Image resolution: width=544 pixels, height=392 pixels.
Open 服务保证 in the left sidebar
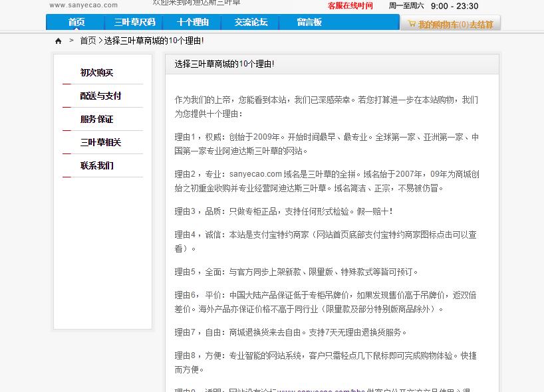coord(97,120)
